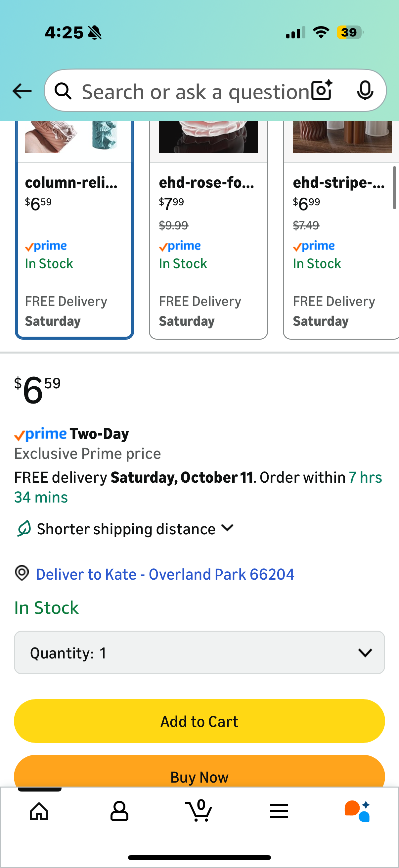Open the hamburger menu

point(279,811)
